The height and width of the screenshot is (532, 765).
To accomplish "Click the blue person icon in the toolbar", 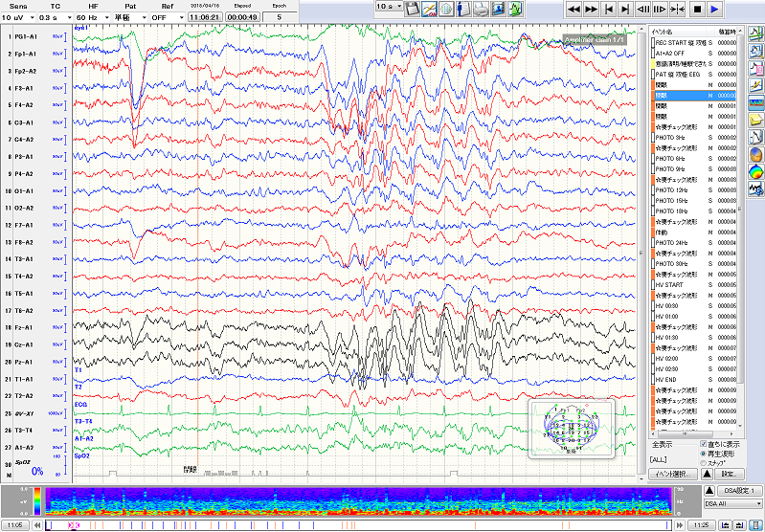I will 463,8.
